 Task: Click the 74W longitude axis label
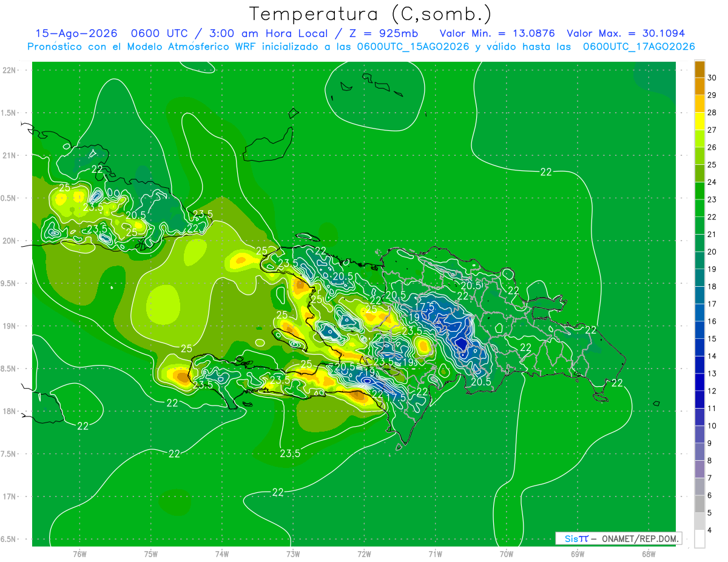point(222,554)
